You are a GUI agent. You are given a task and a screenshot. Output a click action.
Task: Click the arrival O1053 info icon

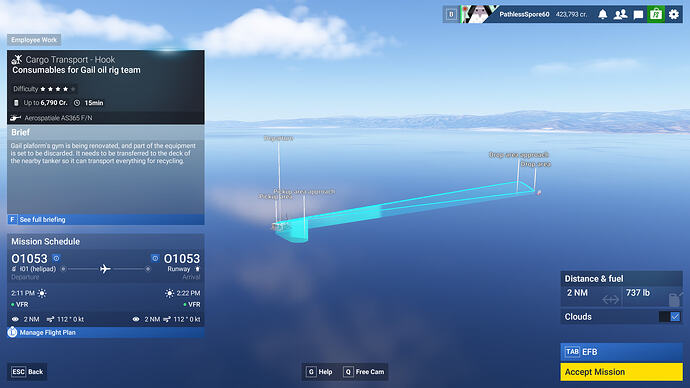[x=155, y=258]
